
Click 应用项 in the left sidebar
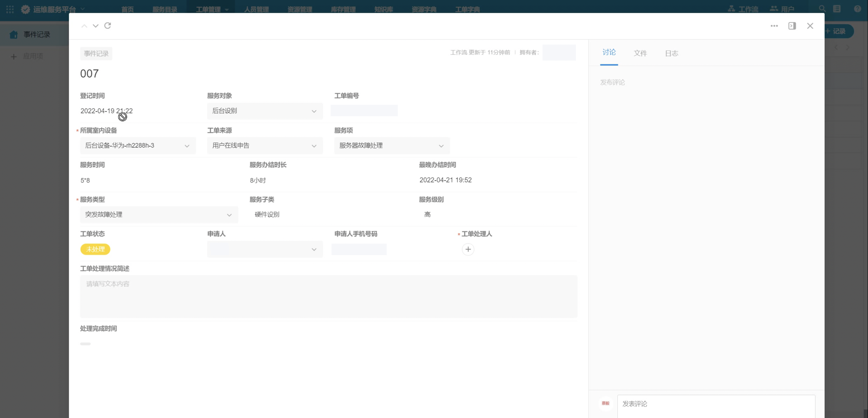33,56
